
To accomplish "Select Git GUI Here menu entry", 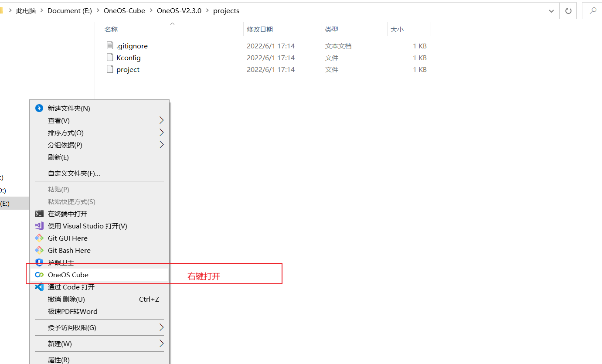I will pos(99,238).
